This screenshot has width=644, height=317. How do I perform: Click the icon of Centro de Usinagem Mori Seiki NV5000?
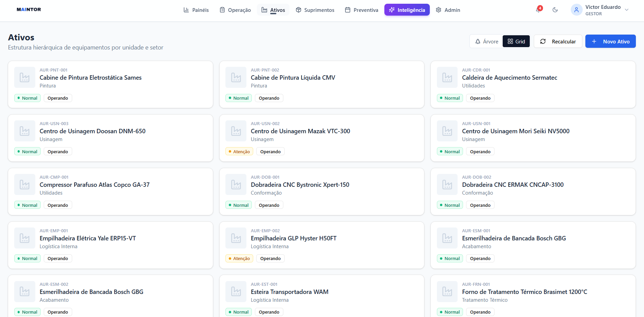pyautogui.click(x=447, y=131)
